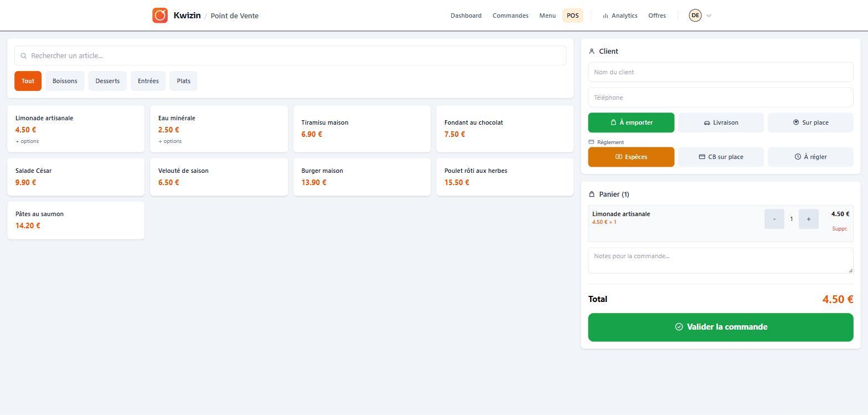This screenshot has height=415, width=868.
Task: Add Limonade artisanale to cart
Action: tap(76, 129)
